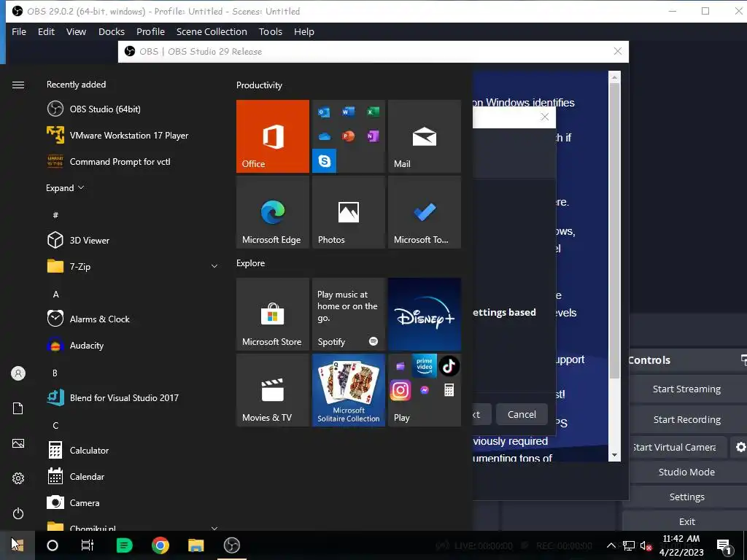Launch Microsoft Edge tile

[x=273, y=212]
